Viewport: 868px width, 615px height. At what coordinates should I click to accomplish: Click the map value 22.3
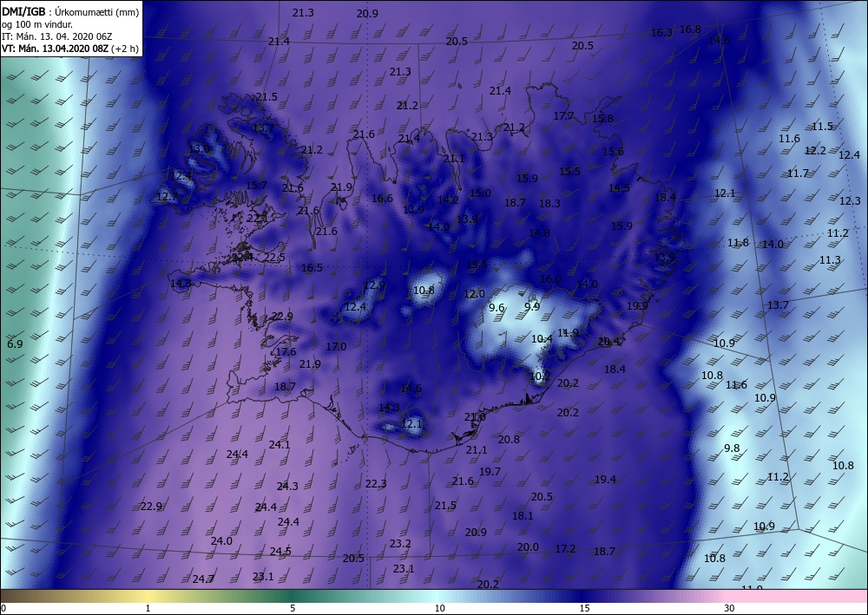click(x=376, y=485)
